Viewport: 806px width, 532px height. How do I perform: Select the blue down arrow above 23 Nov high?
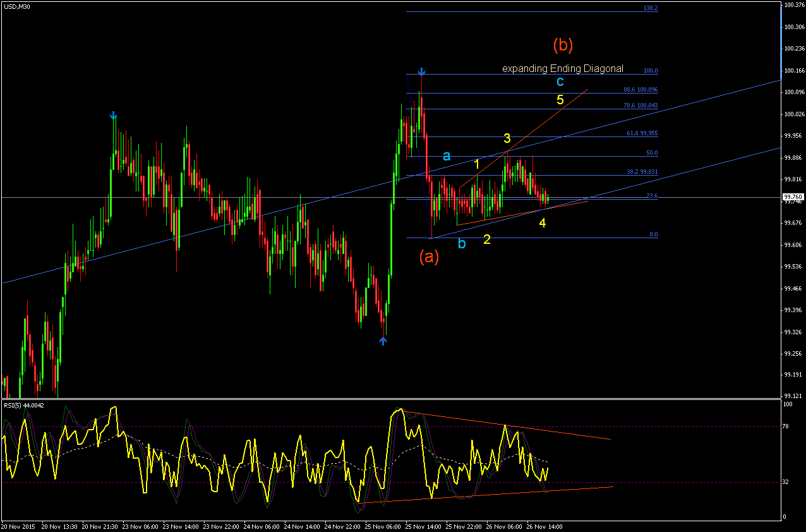click(113, 116)
